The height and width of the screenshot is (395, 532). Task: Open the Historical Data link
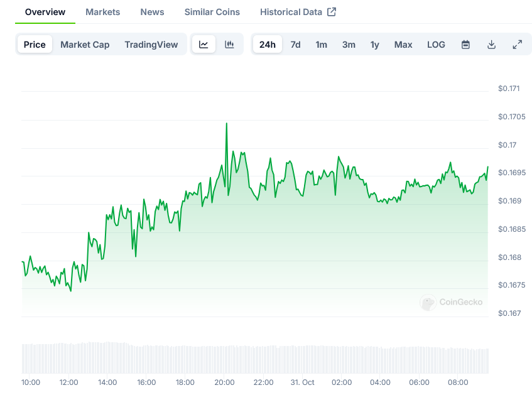click(x=291, y=12)
